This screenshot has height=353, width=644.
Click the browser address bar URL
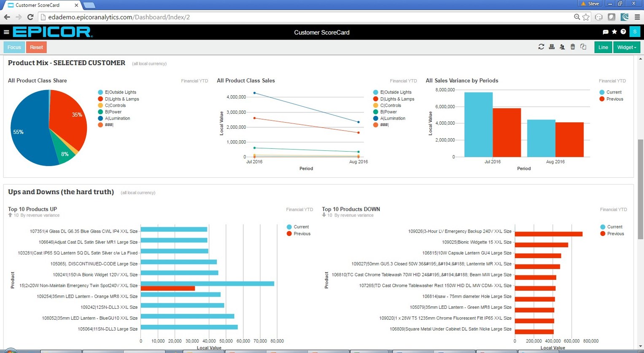[x=119, y=17]
